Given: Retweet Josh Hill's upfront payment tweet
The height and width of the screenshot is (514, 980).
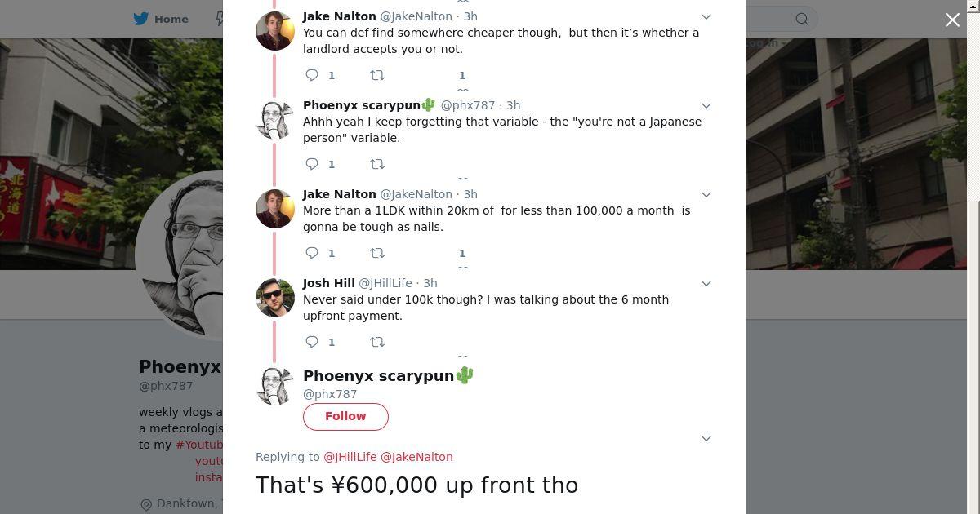Looking at the screenshot, I should [377, 342].
